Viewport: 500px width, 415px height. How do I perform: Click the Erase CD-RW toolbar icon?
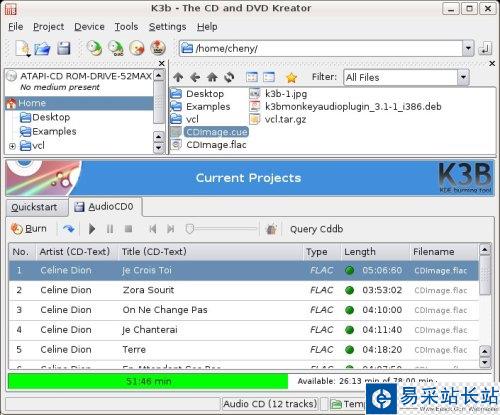coord(137,48)
